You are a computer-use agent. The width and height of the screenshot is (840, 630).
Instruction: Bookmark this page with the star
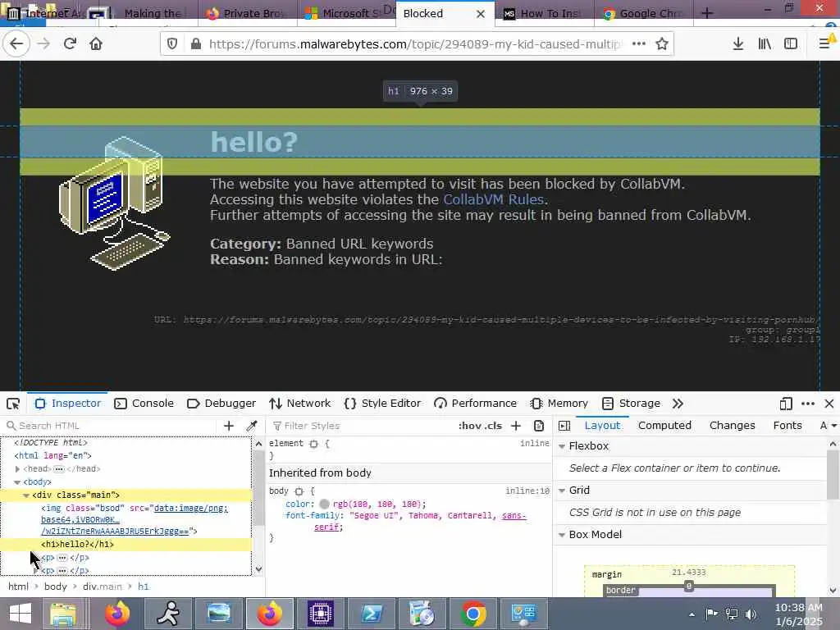pos(662,44)
